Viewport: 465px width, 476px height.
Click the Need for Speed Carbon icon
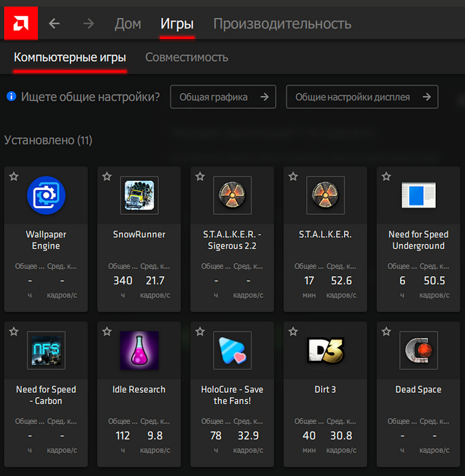[46, 350]
